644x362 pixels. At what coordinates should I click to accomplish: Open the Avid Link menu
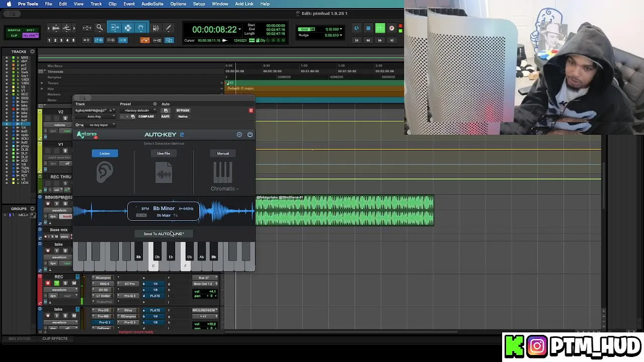coord(244,4)
